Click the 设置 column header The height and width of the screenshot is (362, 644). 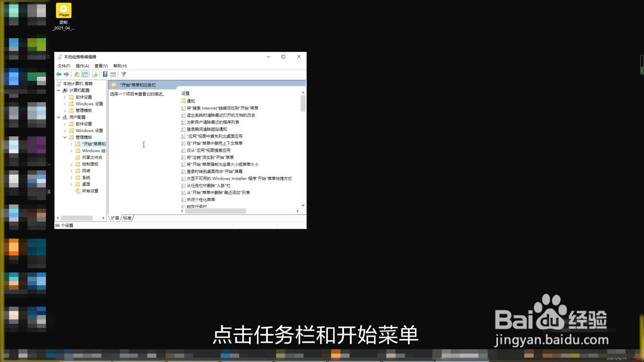186,93
